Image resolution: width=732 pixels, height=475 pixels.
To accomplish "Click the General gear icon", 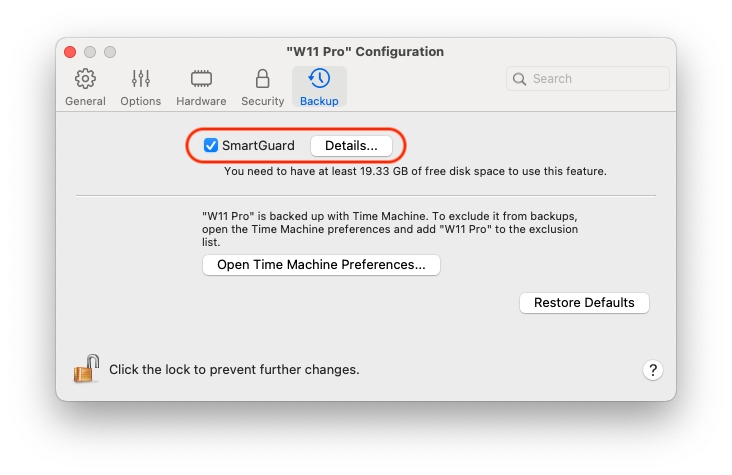I will pyautogui.click(x=85, y=79).
